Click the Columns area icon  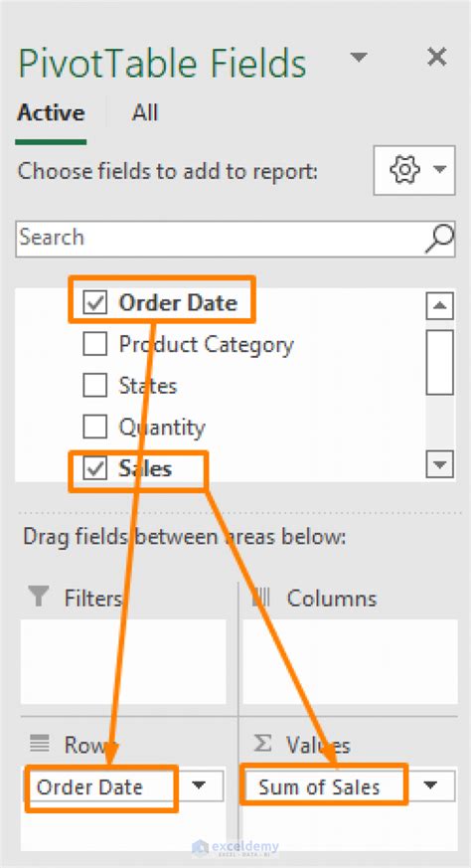pyautogui.click(x=260, y=598)
